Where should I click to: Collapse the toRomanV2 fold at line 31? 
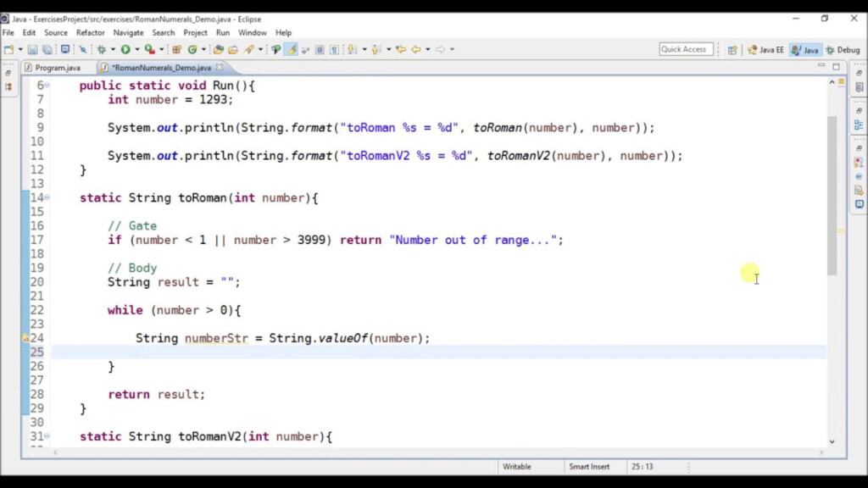click(47, 436)
